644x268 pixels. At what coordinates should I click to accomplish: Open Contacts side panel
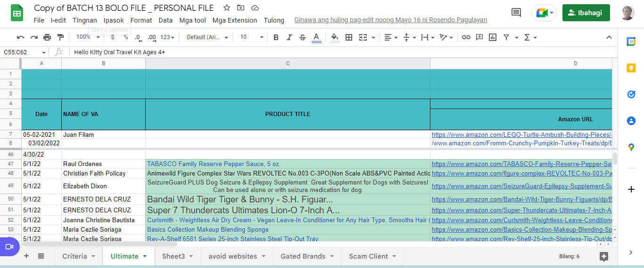(631, 121)
